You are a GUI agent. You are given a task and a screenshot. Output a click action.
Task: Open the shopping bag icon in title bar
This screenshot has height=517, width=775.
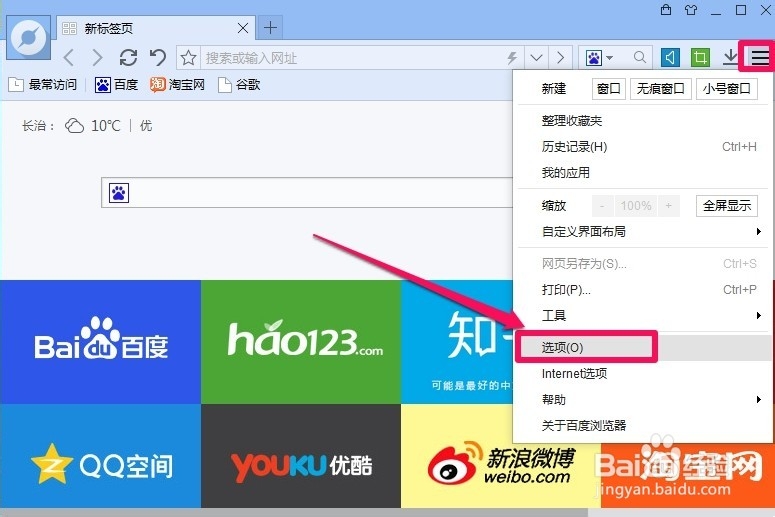coord(666,9)
